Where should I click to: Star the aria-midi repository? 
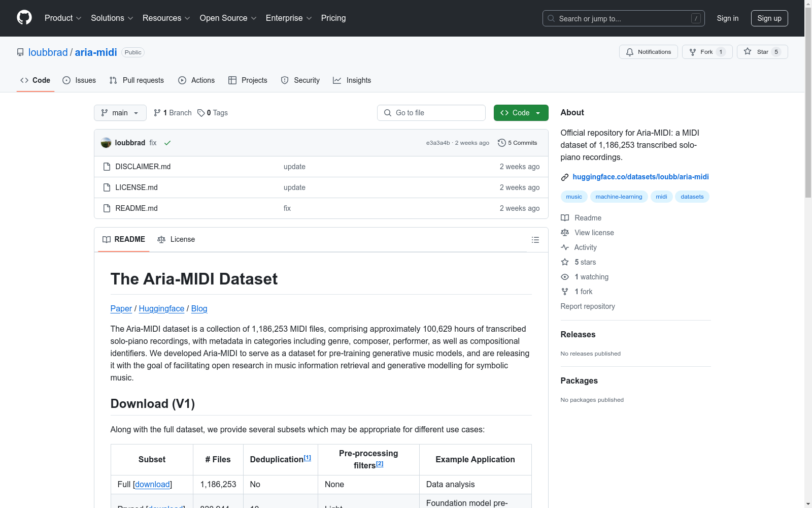(x=762, y=52)
